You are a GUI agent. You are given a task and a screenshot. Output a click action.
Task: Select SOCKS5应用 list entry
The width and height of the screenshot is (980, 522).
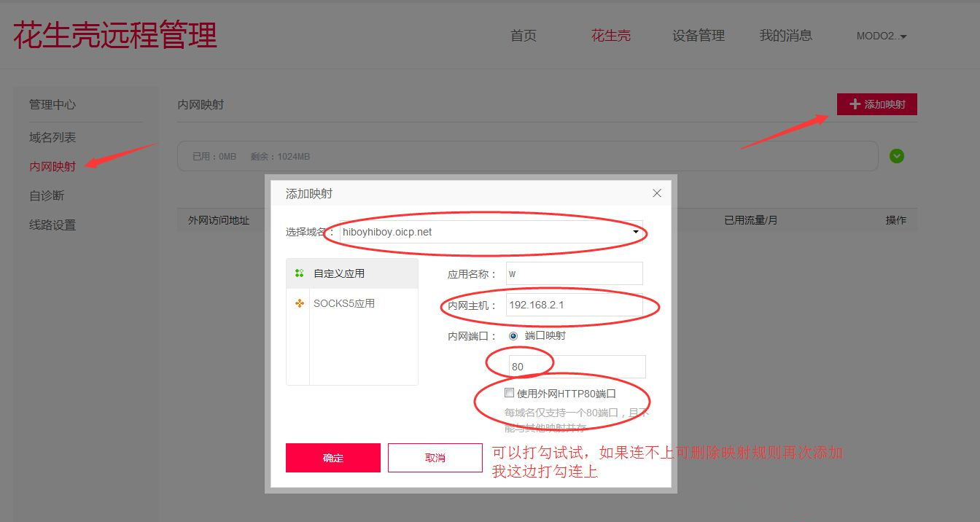pos(352,303)
